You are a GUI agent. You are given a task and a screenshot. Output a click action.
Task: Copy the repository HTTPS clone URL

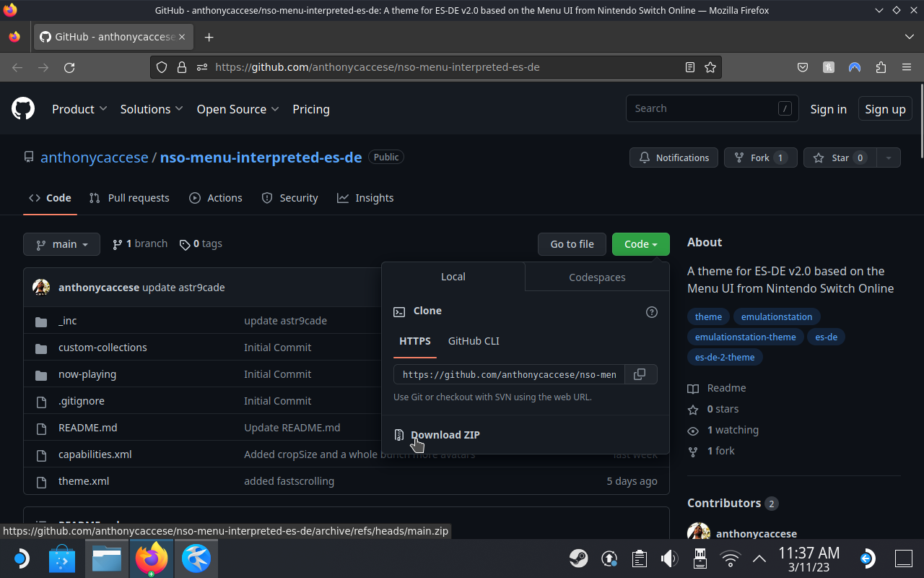[x=640, y=374]
